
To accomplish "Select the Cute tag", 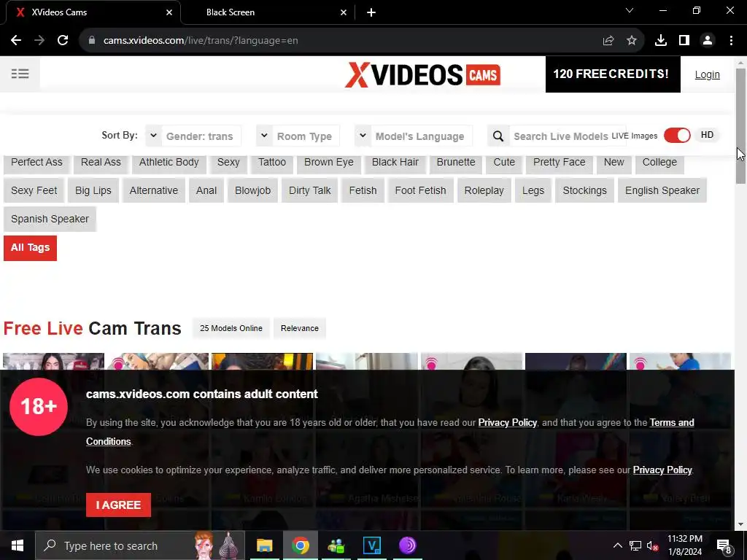I will 504,163.
